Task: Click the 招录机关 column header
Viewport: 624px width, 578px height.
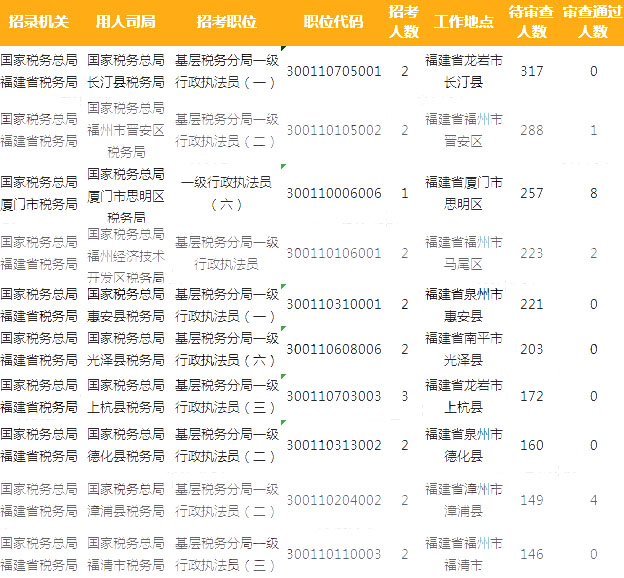Action: [39, 22]
